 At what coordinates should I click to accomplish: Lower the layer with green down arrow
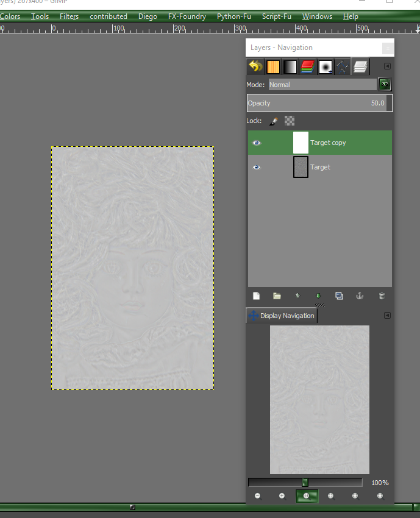[318, 296]
